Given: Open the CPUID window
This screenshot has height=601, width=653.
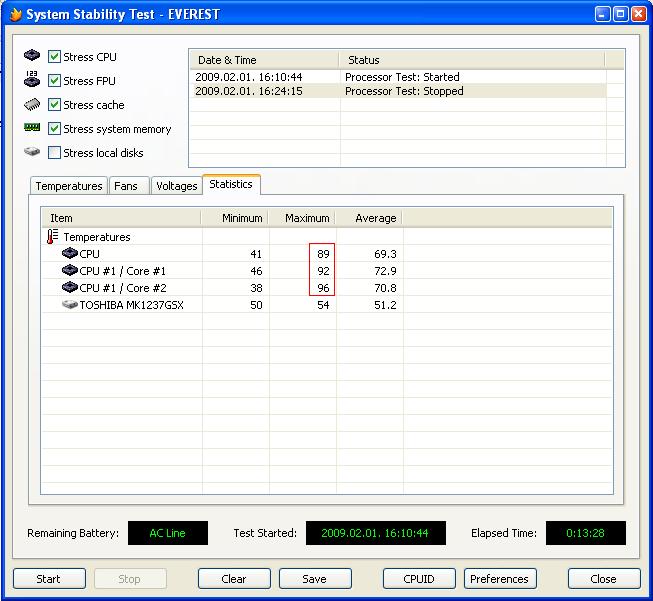Looking at the screenshot, I should click(x=419, y=579).
